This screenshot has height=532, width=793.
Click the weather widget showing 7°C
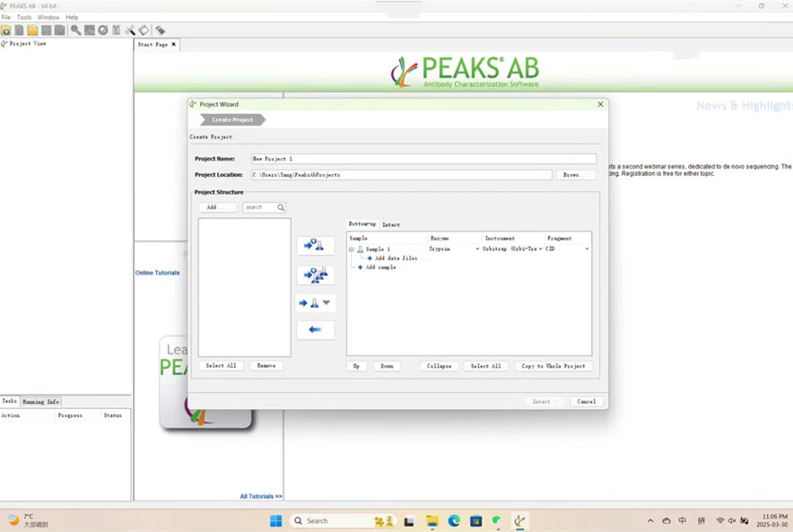(x=29, y=520)
